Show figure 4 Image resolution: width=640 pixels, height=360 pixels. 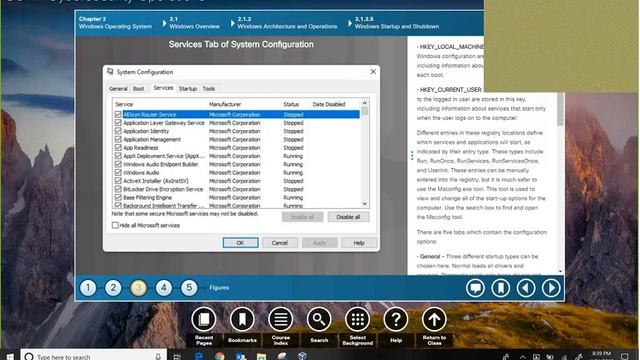(x=164, y=288)
